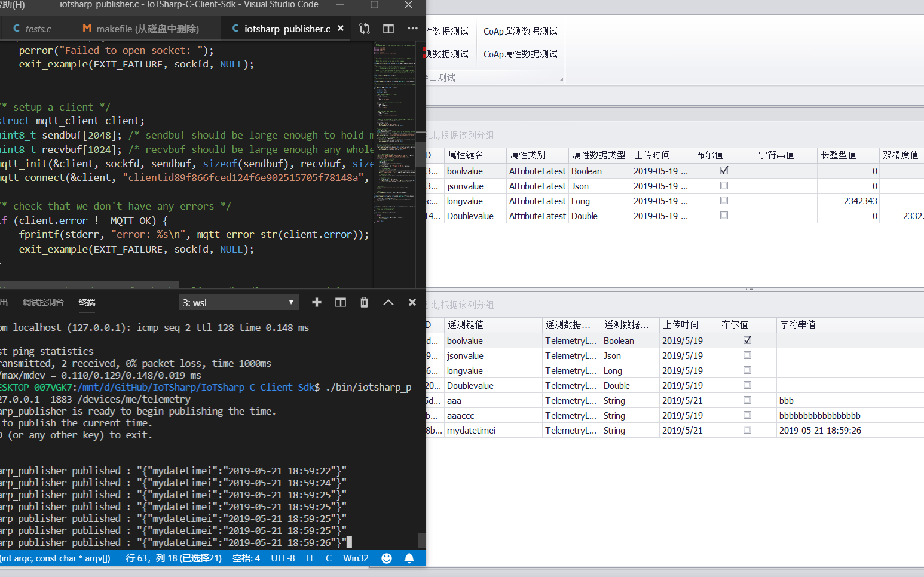Viewport: 924px width, 577px height.
Task: Change language mode C in status bar
Action: 329,558
